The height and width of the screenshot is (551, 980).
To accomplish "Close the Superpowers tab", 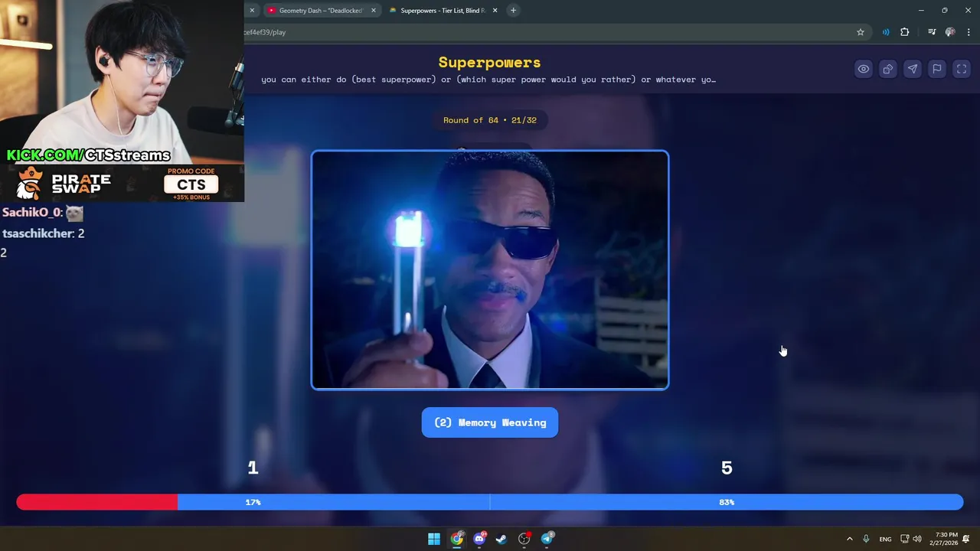I will coord(495,11).
